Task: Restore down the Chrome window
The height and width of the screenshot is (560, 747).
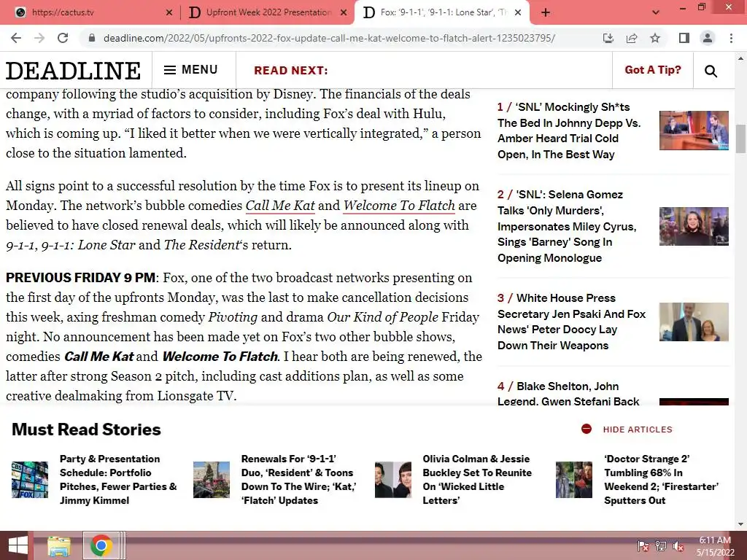Action: (702, 7)
